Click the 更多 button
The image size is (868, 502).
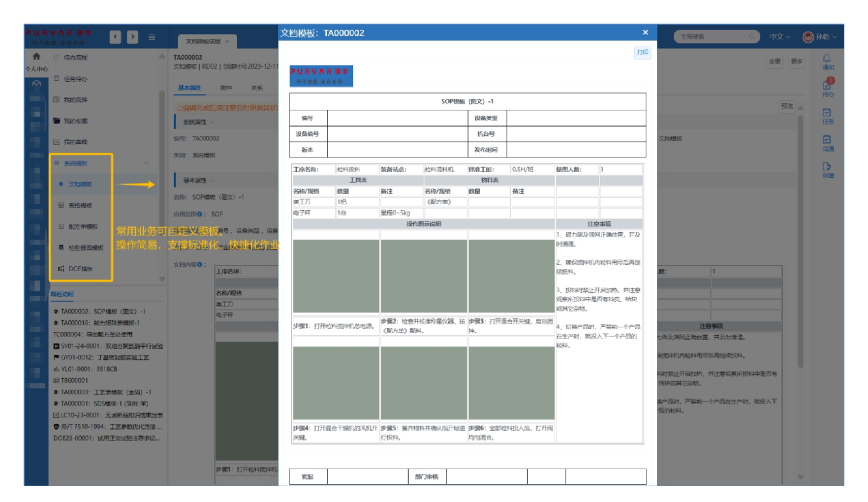click(797, 62)
